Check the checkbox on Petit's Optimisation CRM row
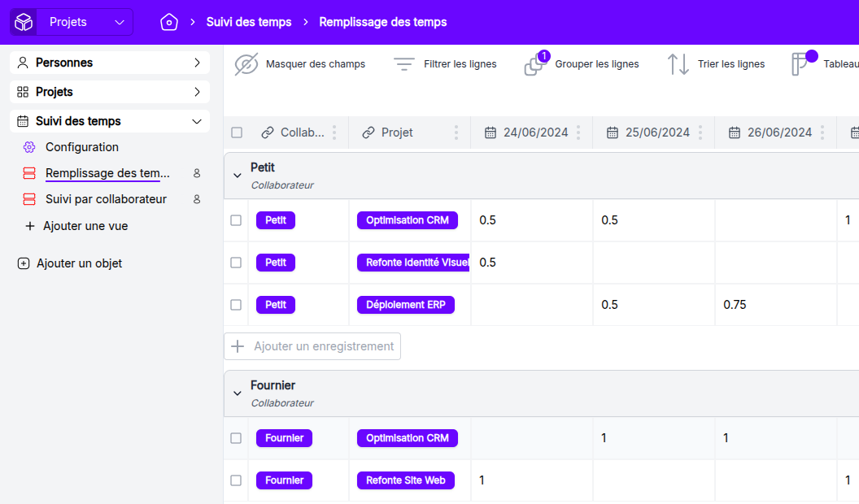 click(x=235, y=219)
